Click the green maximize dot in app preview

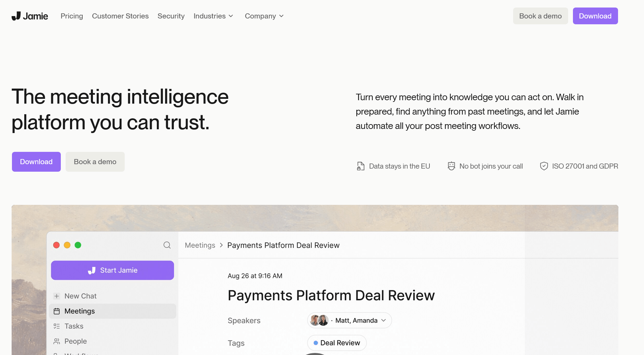[x=78, y=245]
